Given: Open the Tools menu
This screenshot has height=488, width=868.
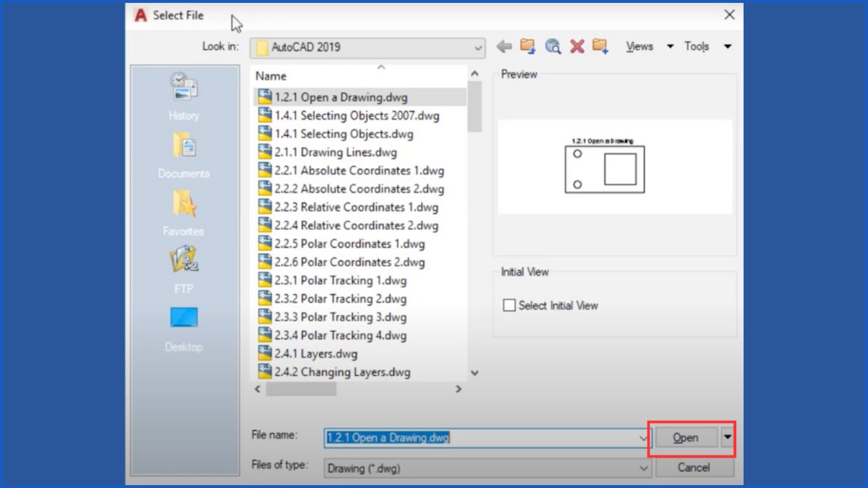Looking at the screenshot, I should tap(697, 46).
